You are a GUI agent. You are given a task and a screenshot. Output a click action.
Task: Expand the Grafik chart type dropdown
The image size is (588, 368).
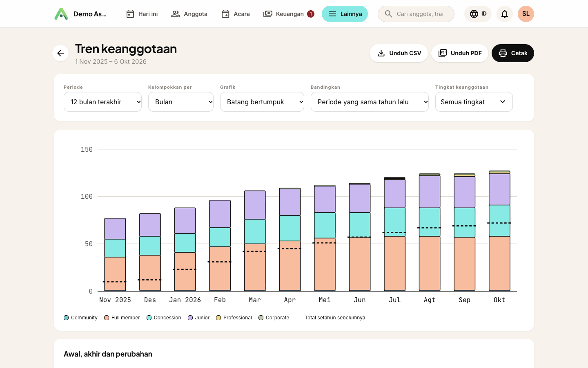[262, 102]
